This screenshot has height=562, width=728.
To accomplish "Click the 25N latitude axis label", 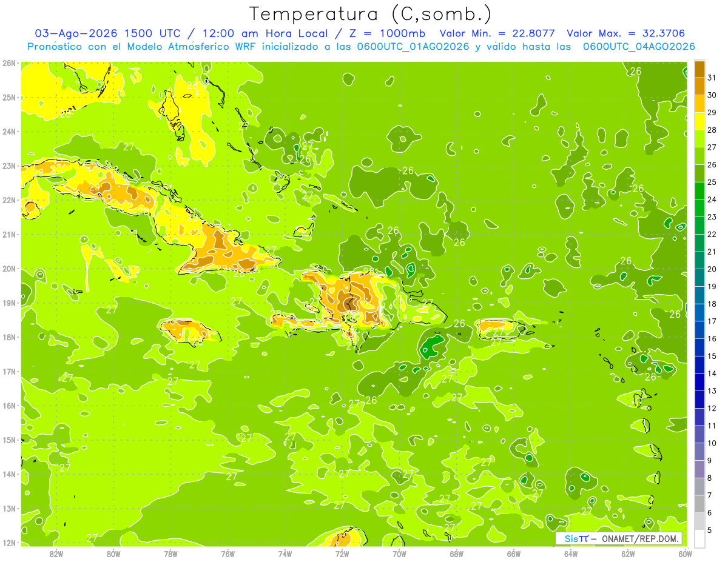I will 8,97.
